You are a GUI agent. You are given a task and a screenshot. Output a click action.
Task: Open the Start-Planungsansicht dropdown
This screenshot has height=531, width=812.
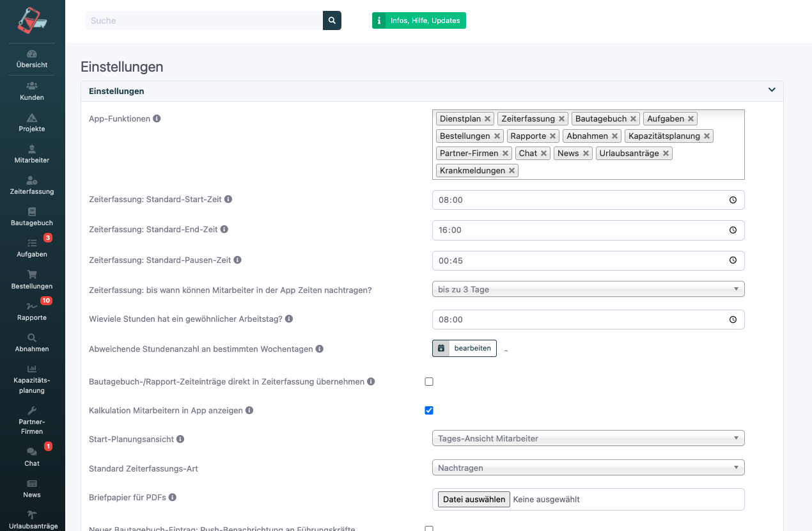click(x=588, y=438)
